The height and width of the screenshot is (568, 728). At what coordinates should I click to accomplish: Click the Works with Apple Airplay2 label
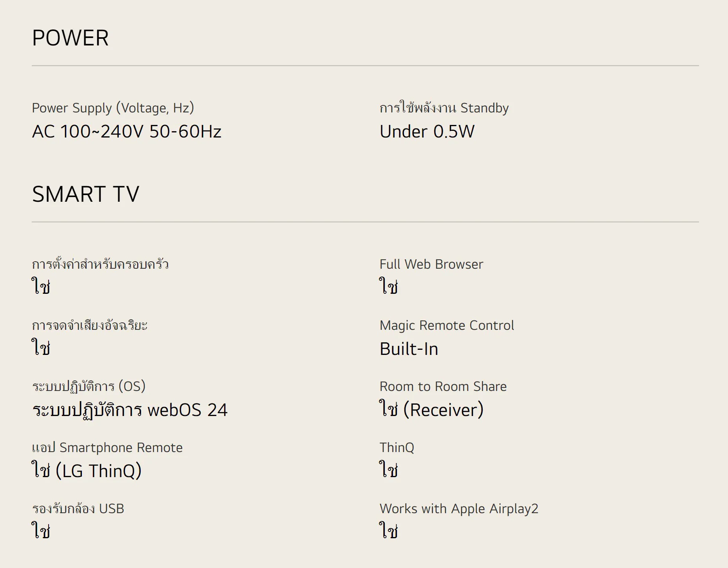click(459, 508)
